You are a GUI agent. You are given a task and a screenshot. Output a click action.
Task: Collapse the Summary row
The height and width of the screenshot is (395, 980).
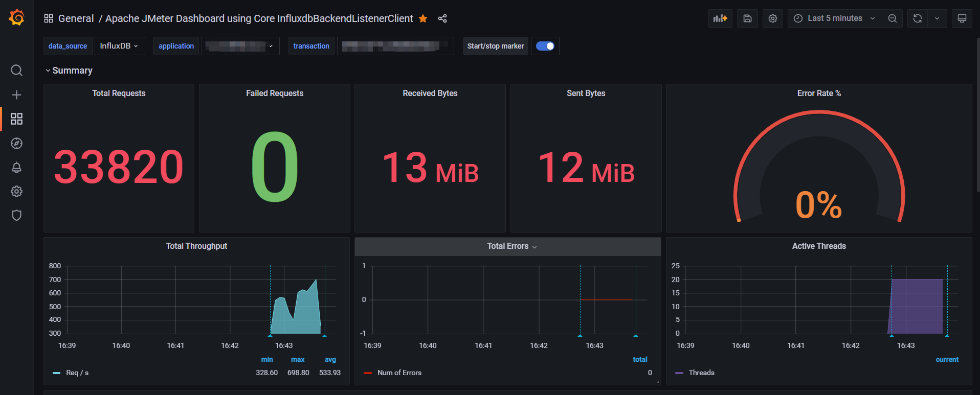click(69, 71)
